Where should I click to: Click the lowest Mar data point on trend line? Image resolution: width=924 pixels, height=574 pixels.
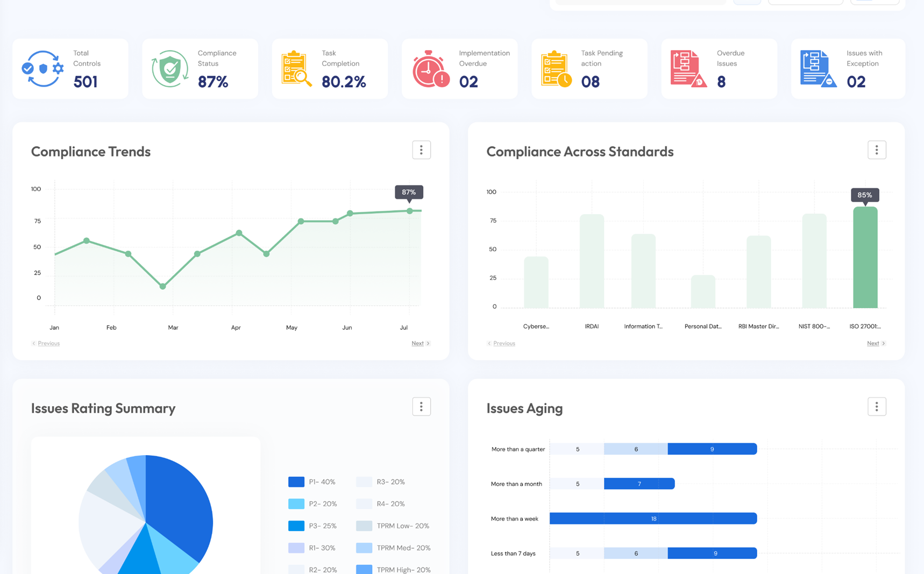(x=162, y=286)
